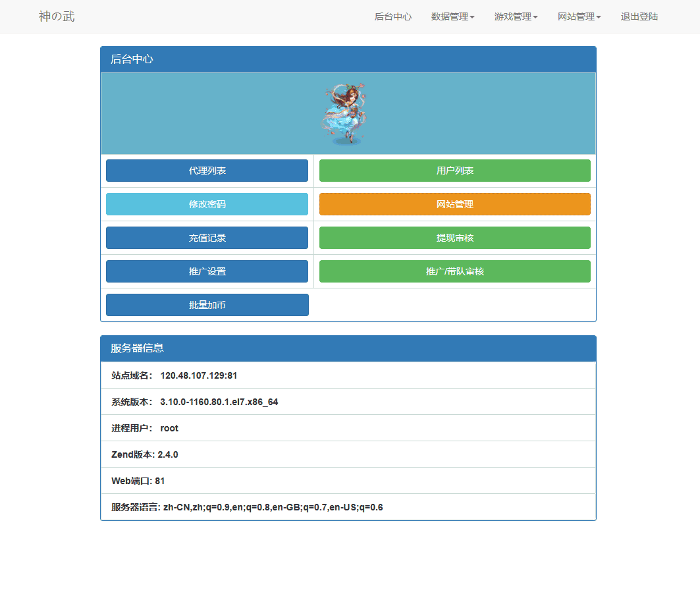Open 推广/带队审核 review button
This screenshot has height=598, width=700.
pos(454,271)
